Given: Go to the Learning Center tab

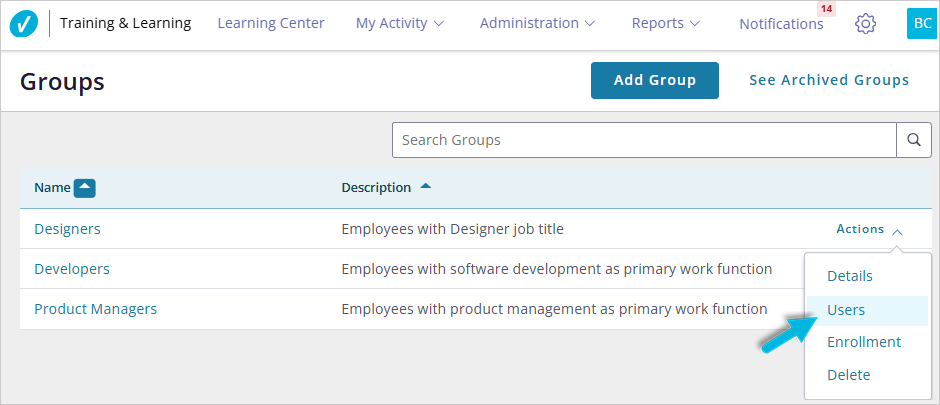Looking at the screenshot, I should (x=271, y=23).
